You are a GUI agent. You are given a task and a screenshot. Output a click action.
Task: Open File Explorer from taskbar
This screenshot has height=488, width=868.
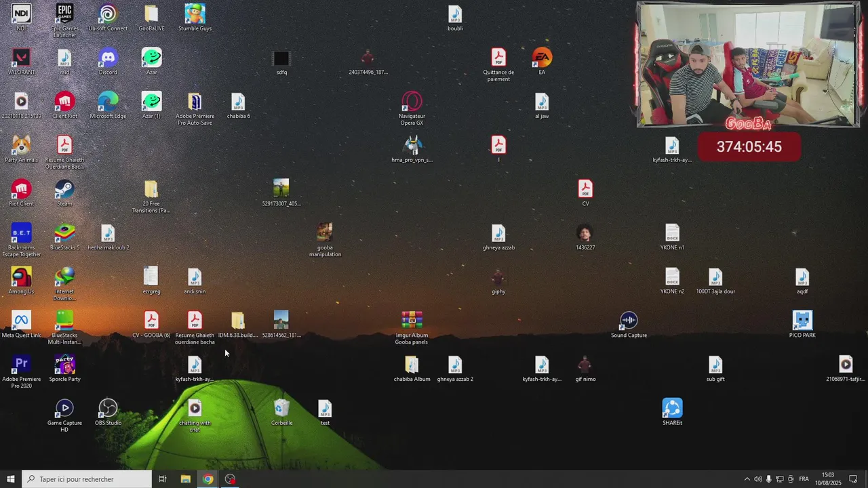[x=185, y=479]
